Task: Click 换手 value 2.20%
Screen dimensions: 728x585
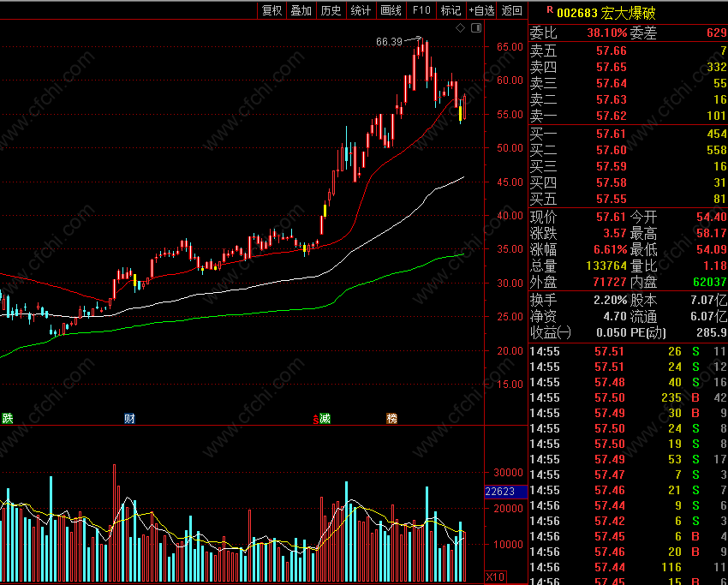Action: pos(611,301)
